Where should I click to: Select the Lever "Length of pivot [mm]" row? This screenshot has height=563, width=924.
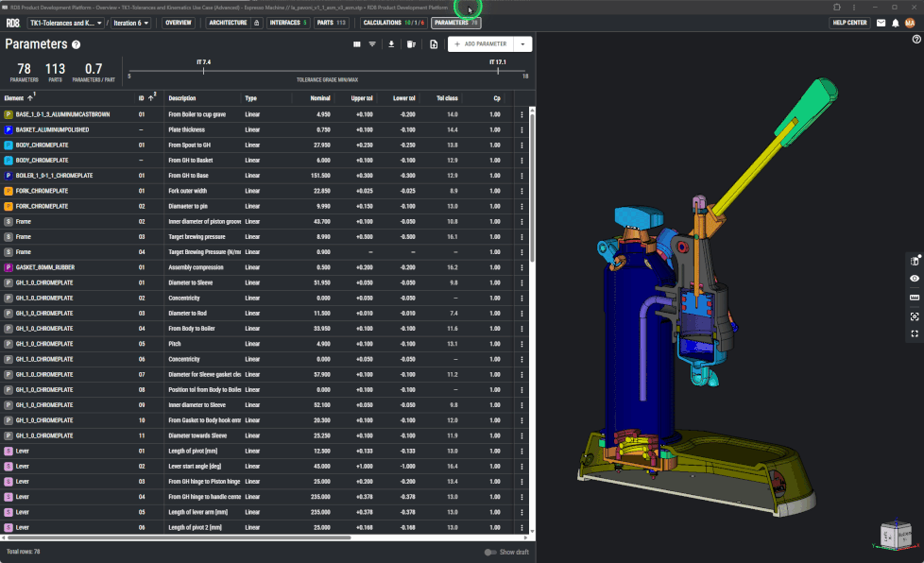tap(259, 452)
